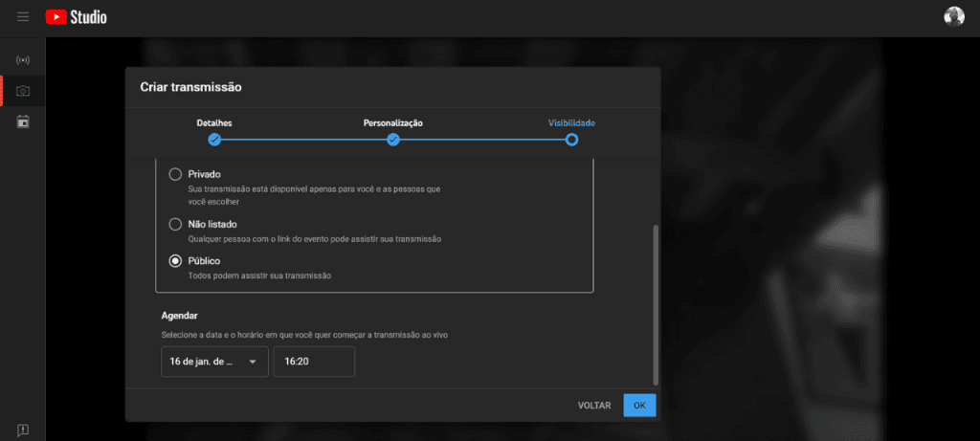This screenshot has width=980, height=441.
Task: Select the Webcam camera icon in sidebar
Action: pyautogui.click(x=23, y=91)
